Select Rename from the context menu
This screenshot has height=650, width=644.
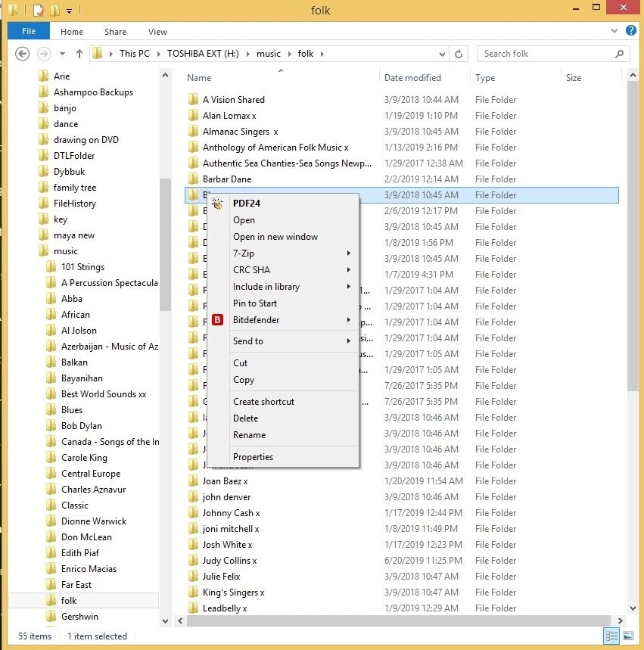coord(250,434)
